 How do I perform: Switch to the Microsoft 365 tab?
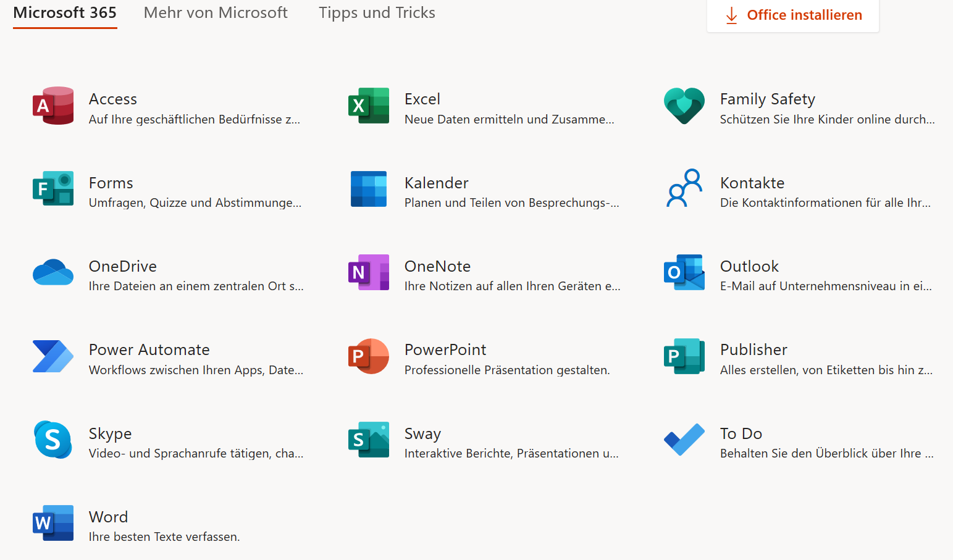65,13
